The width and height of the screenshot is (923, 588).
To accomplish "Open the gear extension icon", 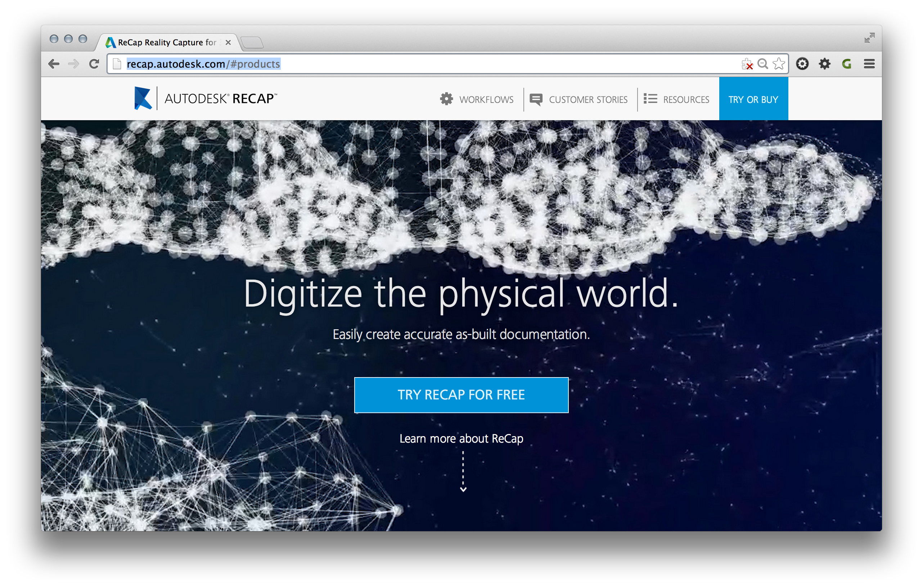I will [x=824, y=64].
